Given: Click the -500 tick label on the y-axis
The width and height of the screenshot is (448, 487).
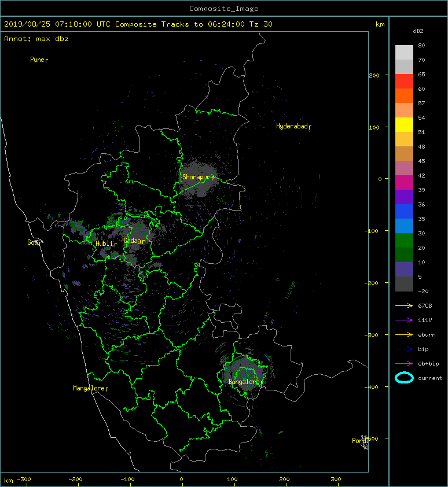Looking at the screenshot, I should (x=372, y=438).
